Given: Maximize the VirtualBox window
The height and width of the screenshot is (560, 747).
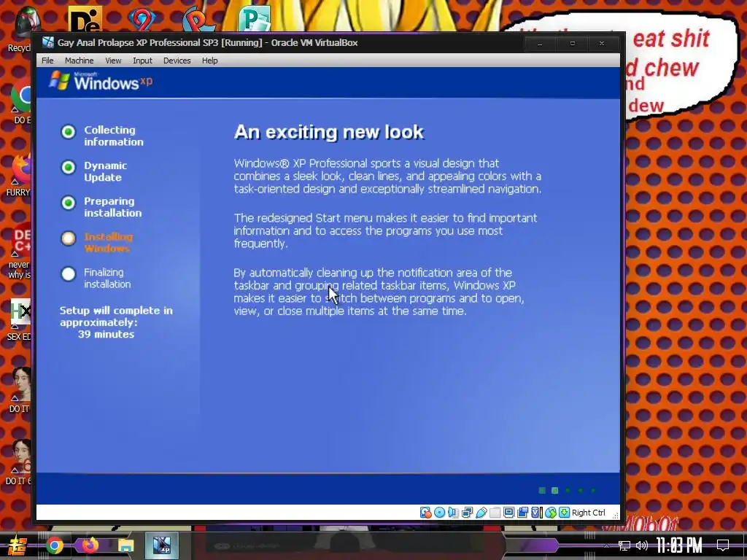Looking at the screenshot, I should pyautogui.click(x=572, y=43).
